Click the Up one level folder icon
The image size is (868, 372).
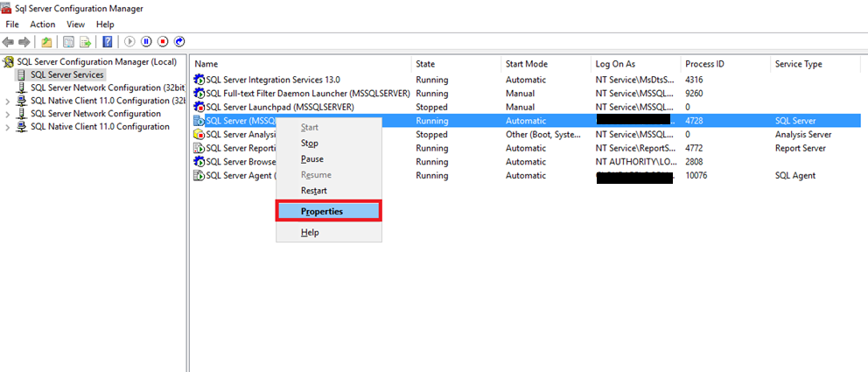[46, 41]
